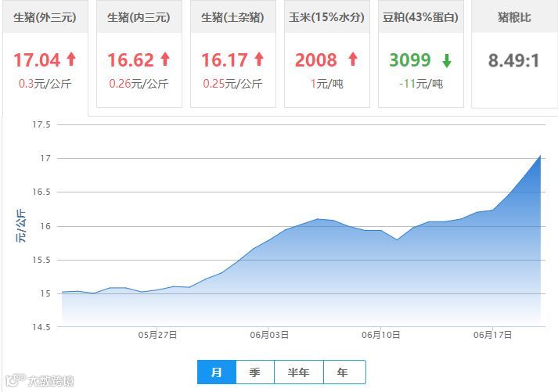Viewport: 558px width, 392px height.
Task: Click the chart peak at the latest date
Action: [x=540, y=156]
